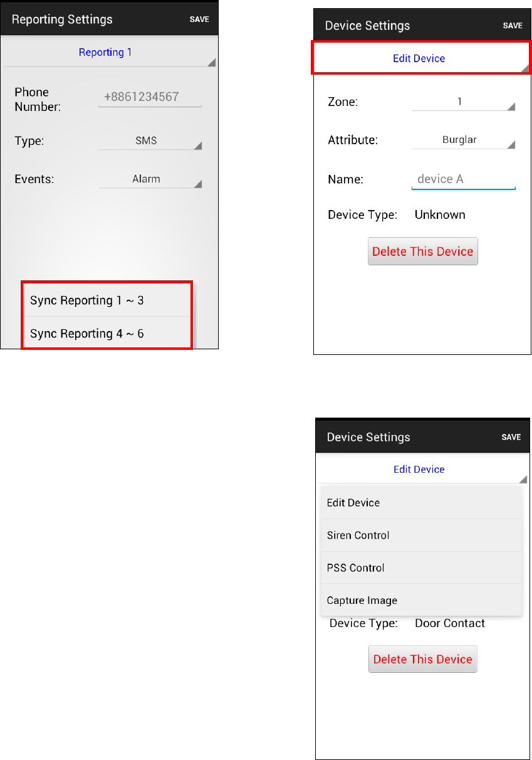Open the Events dropdown showing Alarm
Viewport: 532px width, 760px height.
coord(150,179)
